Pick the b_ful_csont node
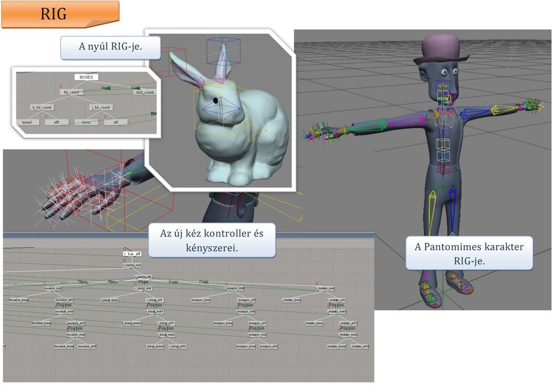Viewport: 556px width, 392px height. [x=42, y=107]
